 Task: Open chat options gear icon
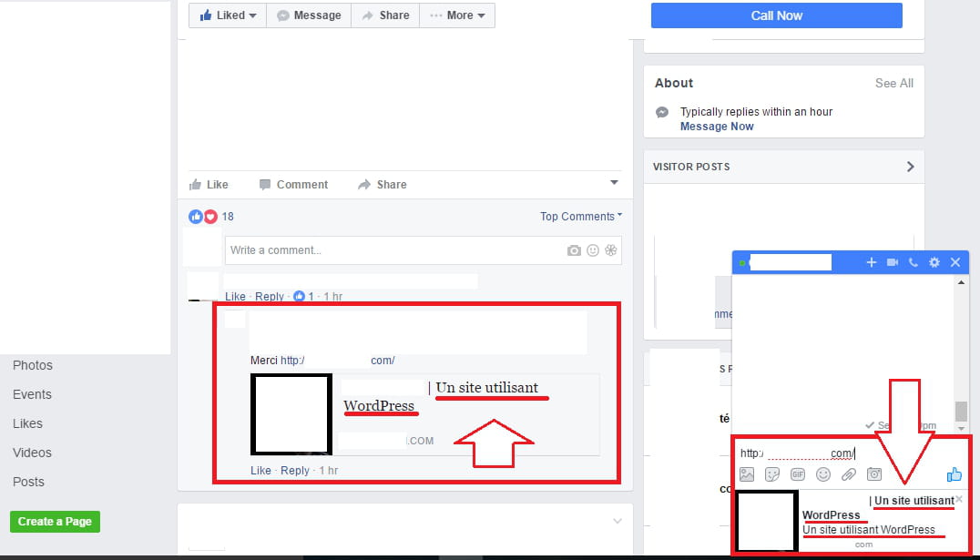[x=934, y=262]
